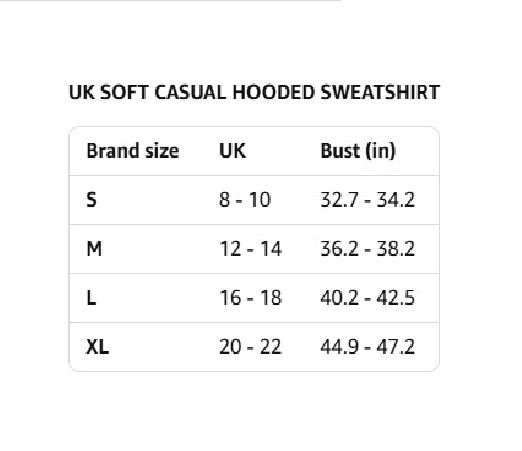The width and height of the screenshot is (522, 451).
Task: Click the Bust (in) column header
Action: coord(358,151)
